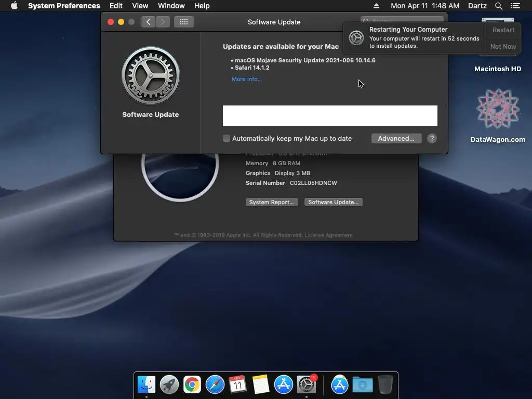Click Not Now in the notification
The width and height of the screenshot is (532, 399).
[503, 46]
